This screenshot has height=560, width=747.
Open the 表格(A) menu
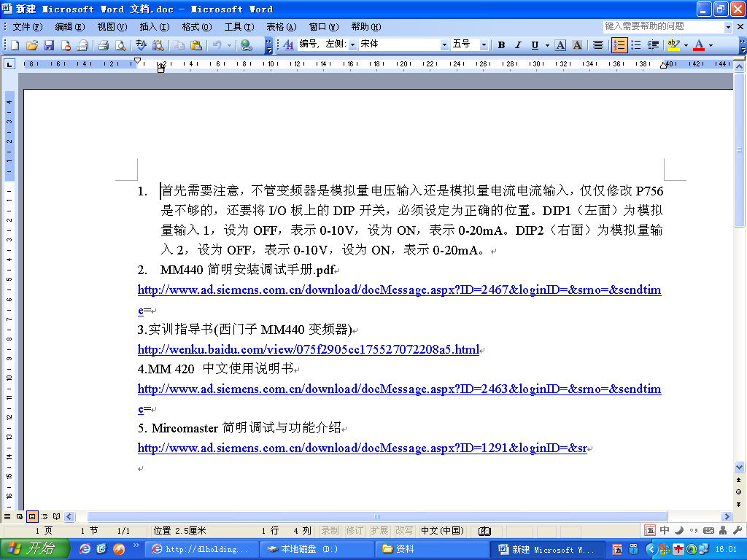point(281,27)
